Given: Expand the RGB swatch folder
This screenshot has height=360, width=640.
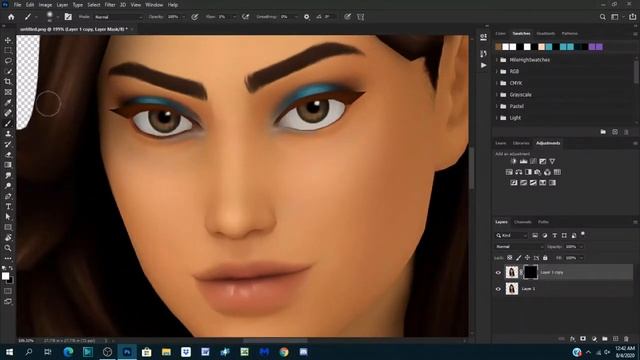Looking at the screenshot, I should 497,71.
